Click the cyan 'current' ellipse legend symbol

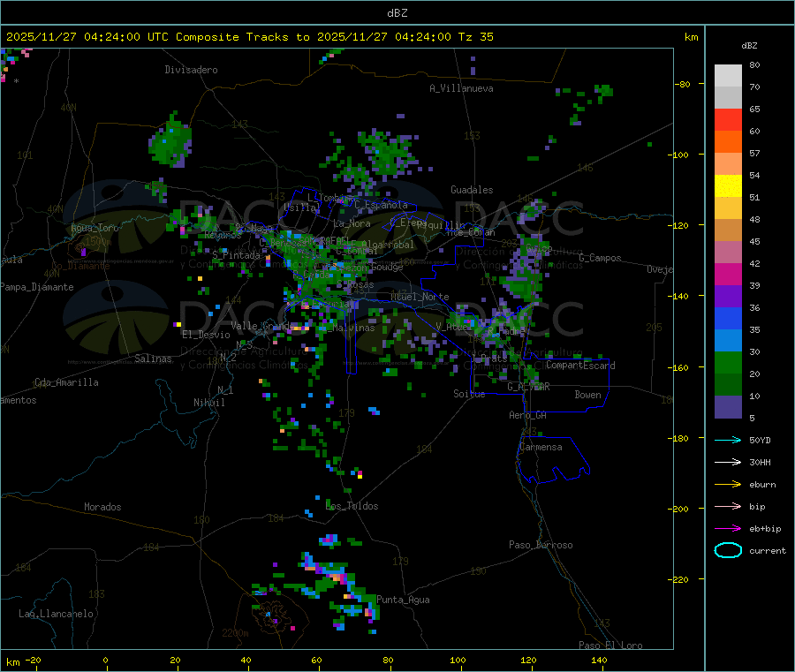coord(728,550)
